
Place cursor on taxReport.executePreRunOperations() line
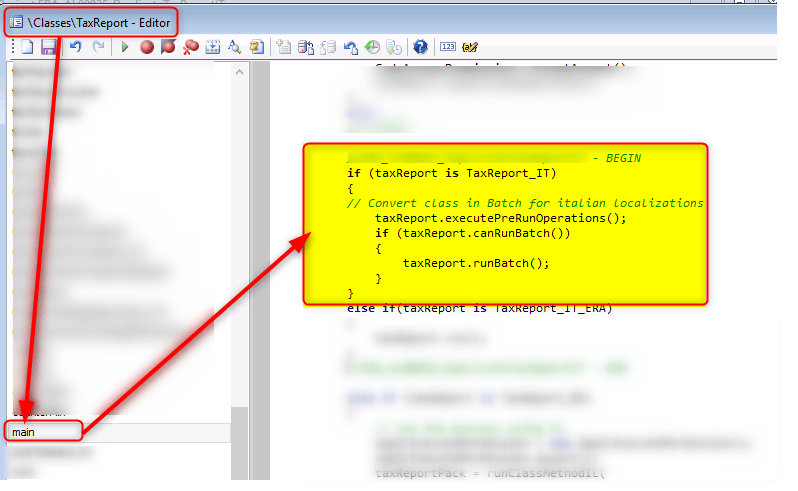500,218
